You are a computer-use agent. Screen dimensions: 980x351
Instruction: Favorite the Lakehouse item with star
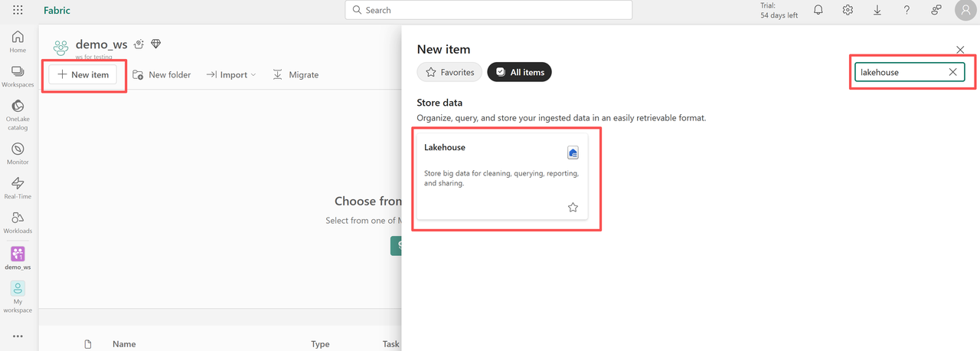(573, 207)
